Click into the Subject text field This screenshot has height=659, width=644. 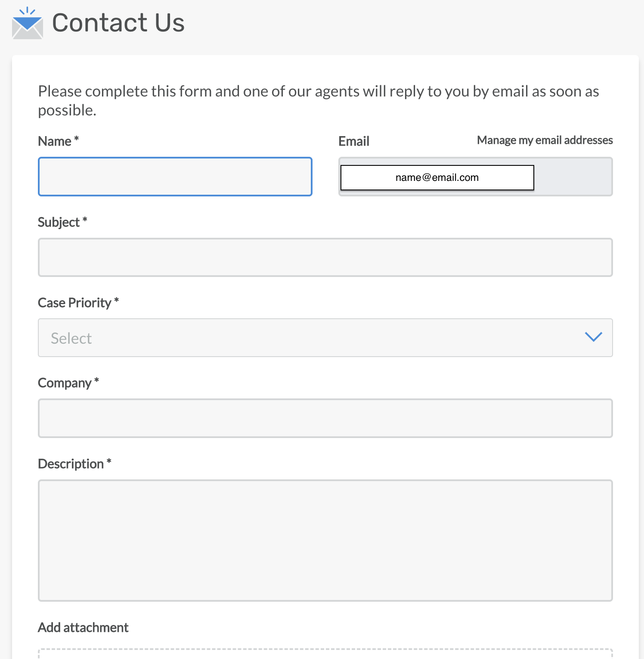(325, 257)
